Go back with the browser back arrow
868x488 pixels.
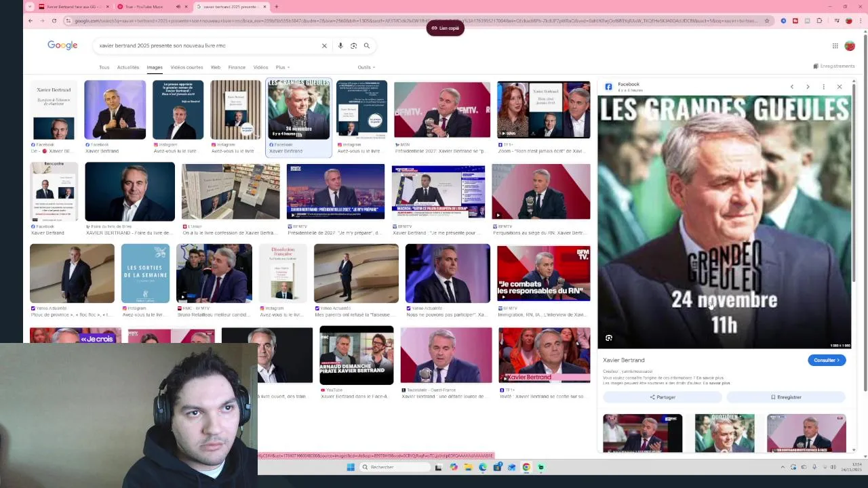coord(31,21)
